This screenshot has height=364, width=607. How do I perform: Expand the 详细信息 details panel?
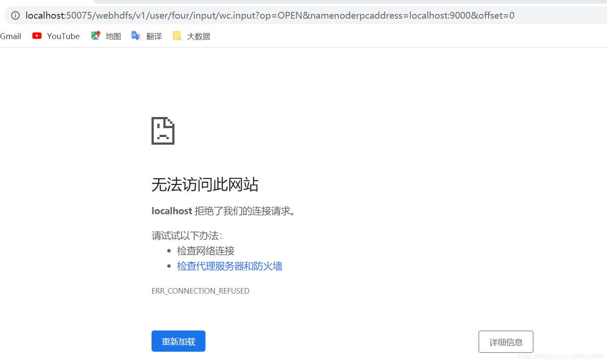[506, 342]
